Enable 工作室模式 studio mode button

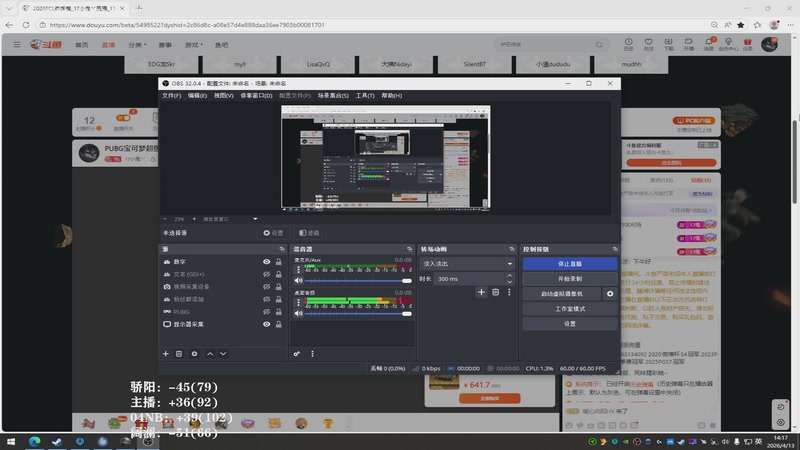(x=570, y=309)
